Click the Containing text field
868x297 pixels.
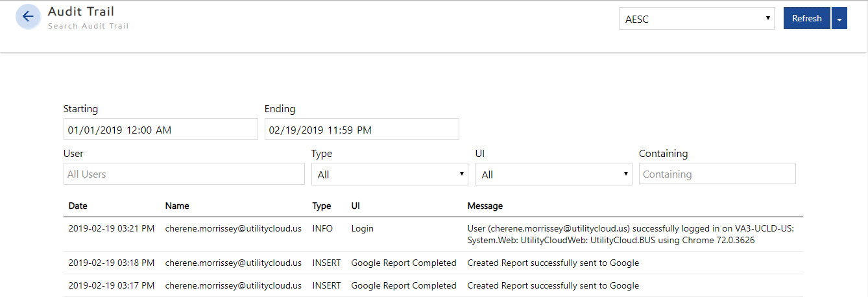[x=717, y=174]
